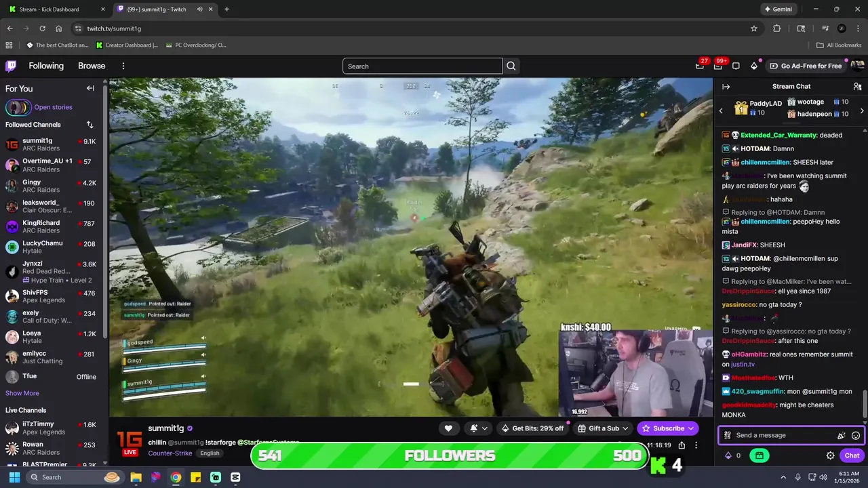Collapse Stream Chat with the arrow icon
This screenshot has height=488, width=868.
pos(726,87)
